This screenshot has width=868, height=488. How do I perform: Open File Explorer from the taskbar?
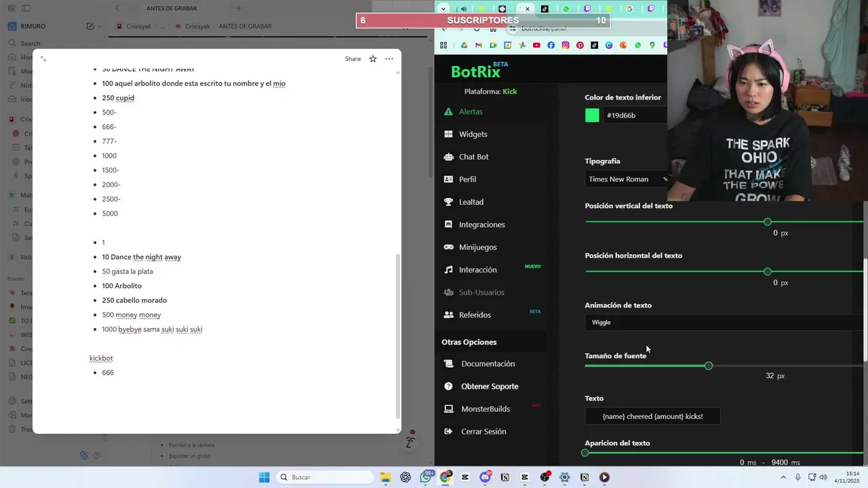coord(385,477)
